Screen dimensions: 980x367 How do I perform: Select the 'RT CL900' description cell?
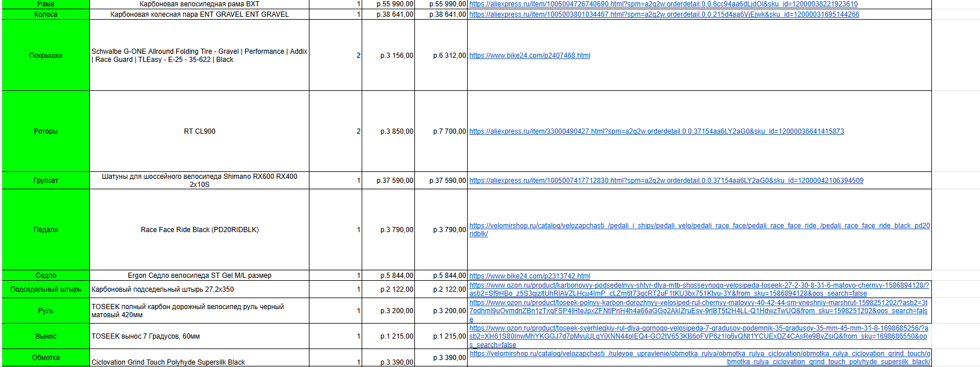pyautogui.click(x=199, y=131)
